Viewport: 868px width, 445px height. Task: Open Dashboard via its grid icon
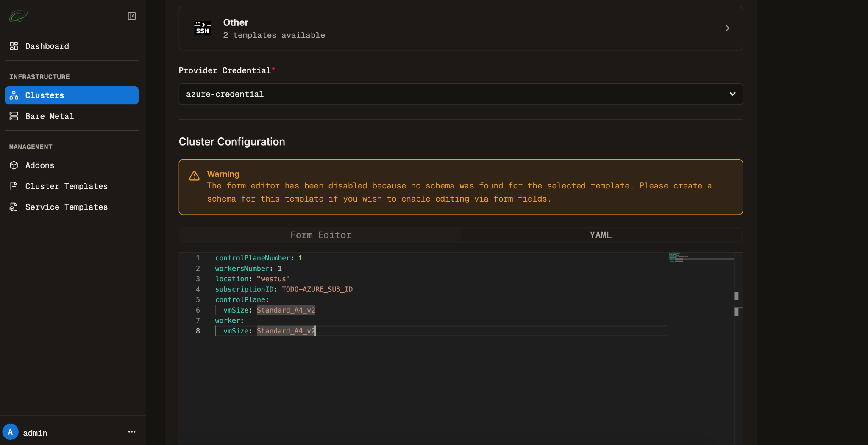14,46
